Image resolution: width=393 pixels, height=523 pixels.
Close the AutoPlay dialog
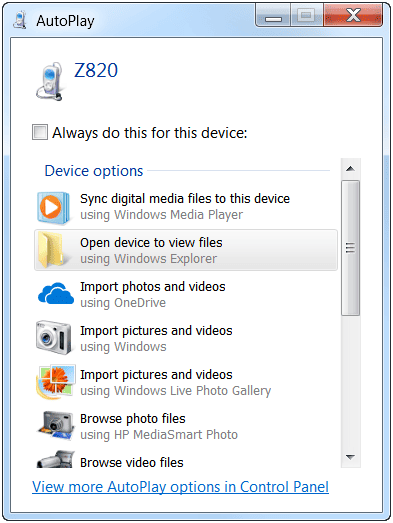pyautogui.click(x=353, y=15)
